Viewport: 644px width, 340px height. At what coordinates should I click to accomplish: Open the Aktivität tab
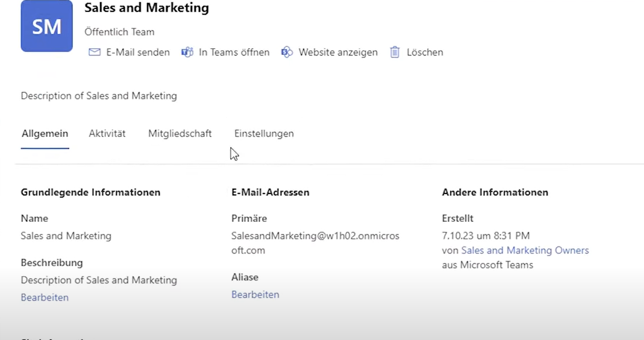107,133
